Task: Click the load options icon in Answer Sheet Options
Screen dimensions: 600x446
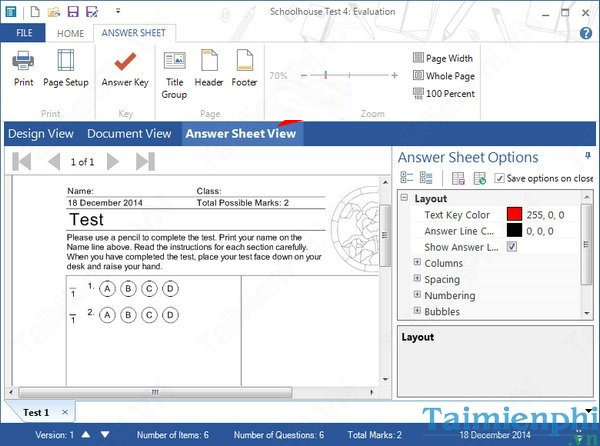Action: click(x=458, y=178)
